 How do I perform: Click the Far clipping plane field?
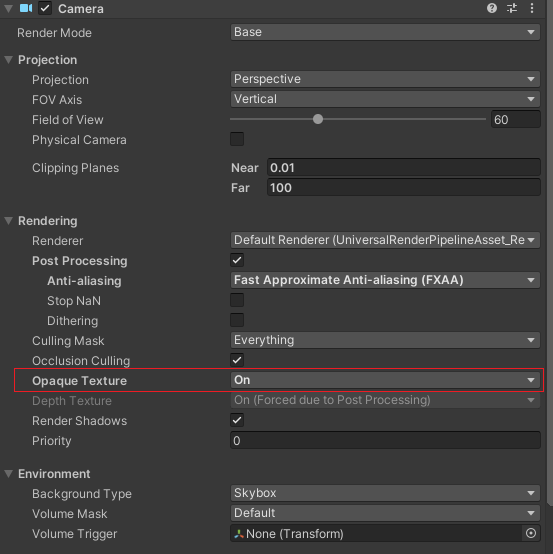tap(404, 188)
